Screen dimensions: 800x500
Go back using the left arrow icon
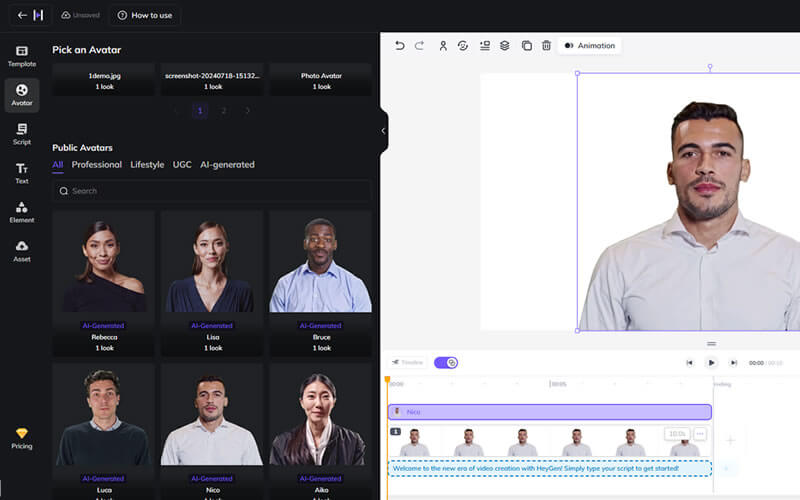[22, 15]
